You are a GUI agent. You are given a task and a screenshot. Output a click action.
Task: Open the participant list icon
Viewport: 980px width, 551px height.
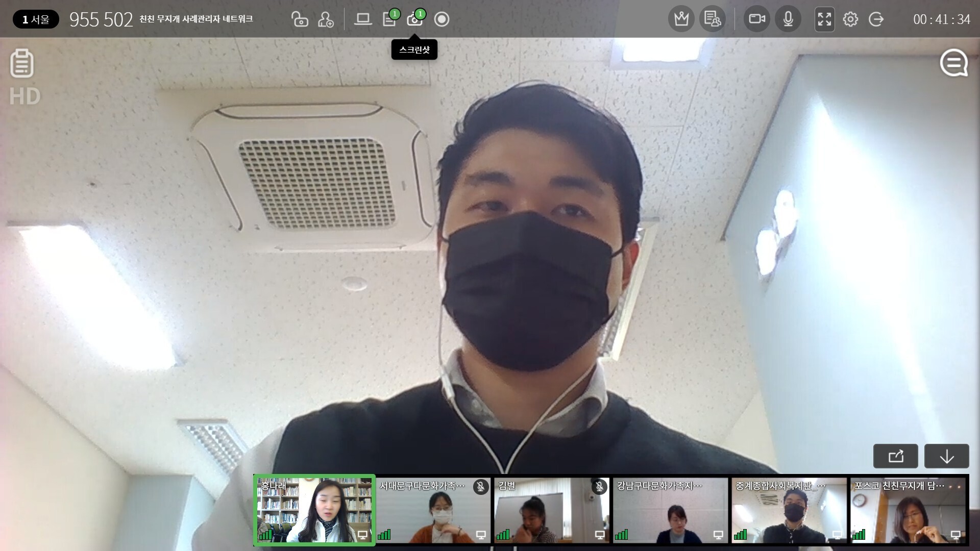[712, 19]
